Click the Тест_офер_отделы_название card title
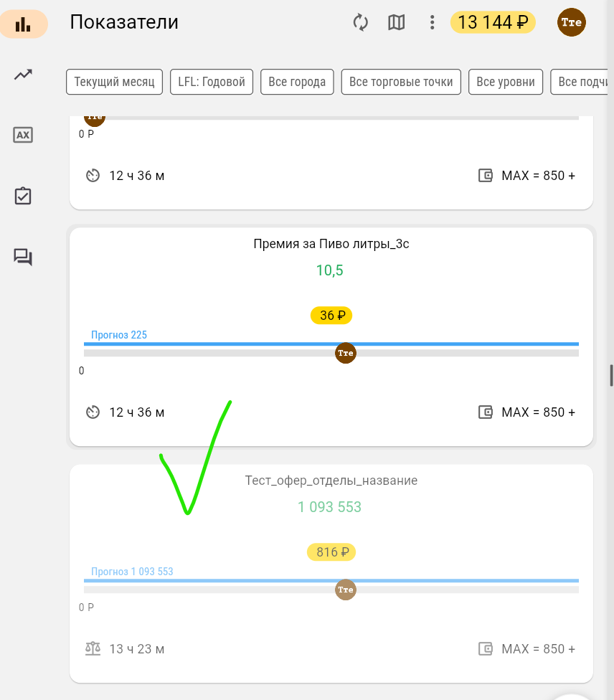This screenshot has width=614, height=700. (331, 481)
